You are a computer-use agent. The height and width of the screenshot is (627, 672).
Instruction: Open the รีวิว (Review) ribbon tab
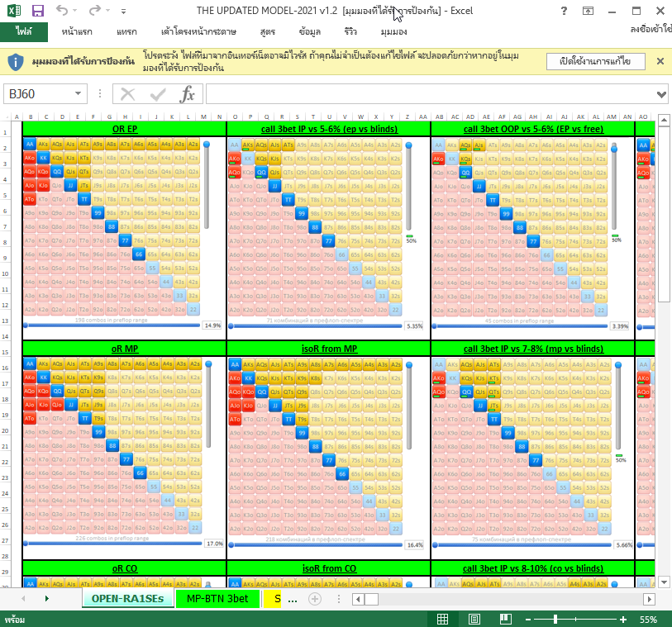350,31
